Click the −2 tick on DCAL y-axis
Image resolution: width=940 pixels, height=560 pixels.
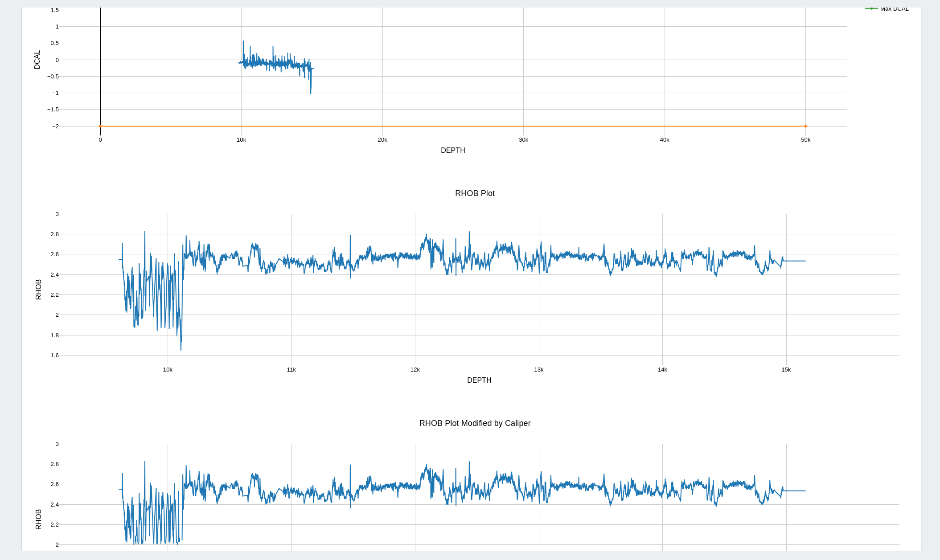(x=55, y=127)
